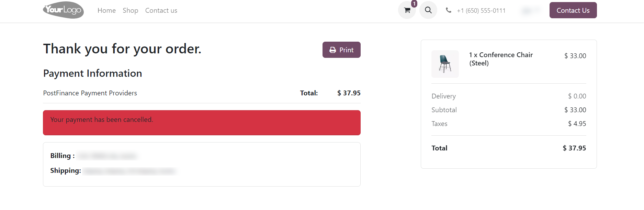Viewport: 644px width, 210px height.
Task: Click the magnifier search icon
Action: tap(428, 10)
